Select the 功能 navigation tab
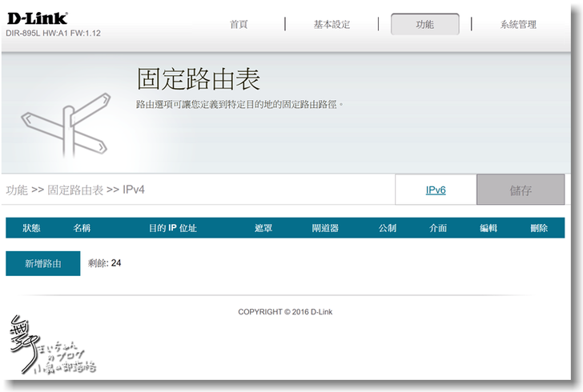This screenshot has height=392, width=583. click(424, 25)
